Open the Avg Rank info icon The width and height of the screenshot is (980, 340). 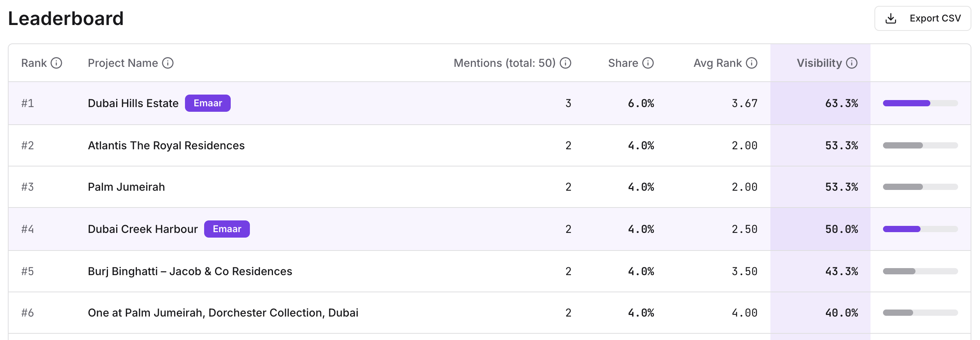(x=750, y=63)
